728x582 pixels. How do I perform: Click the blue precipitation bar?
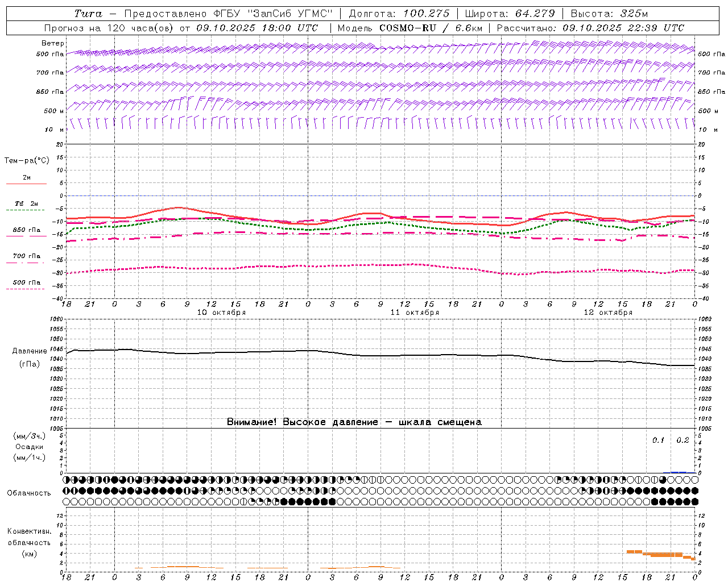(679, 472)
